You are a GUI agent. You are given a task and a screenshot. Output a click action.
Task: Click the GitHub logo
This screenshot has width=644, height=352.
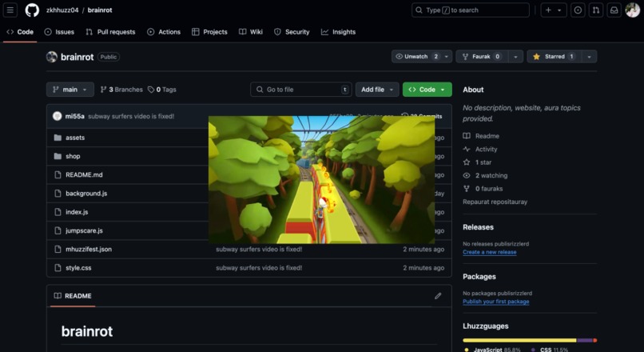click(32, 10)
